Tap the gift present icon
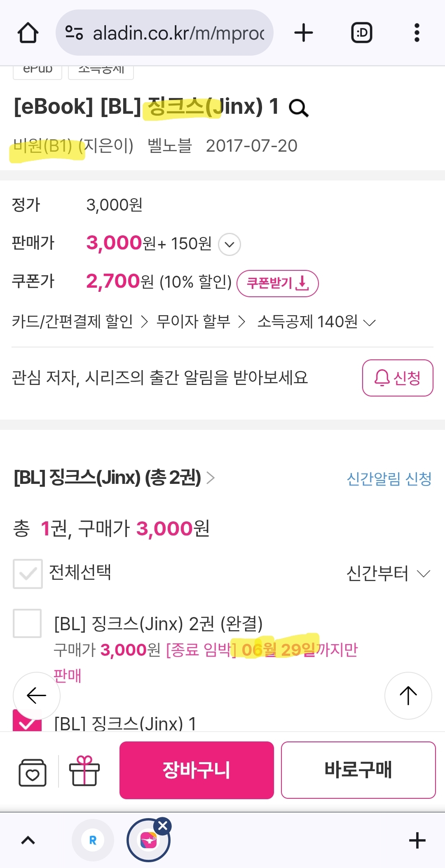The height and width of the screenshot is (868, 445). click(x=84, y=771)
